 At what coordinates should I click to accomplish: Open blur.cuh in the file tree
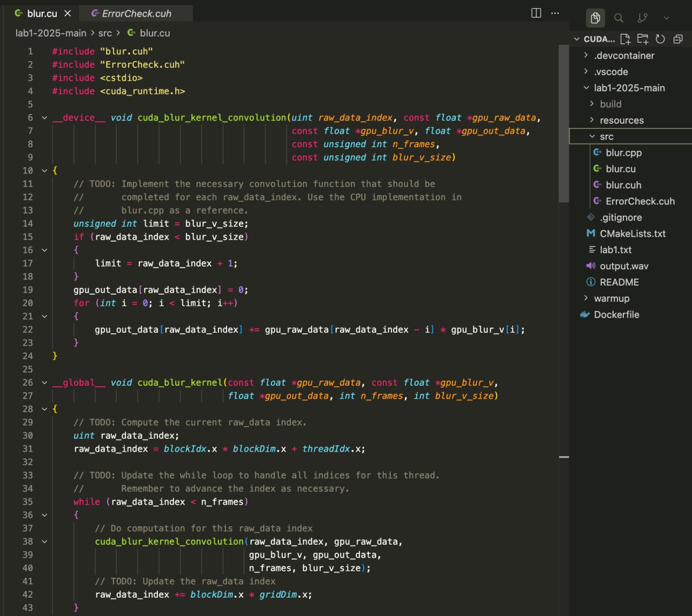point(623,185)
